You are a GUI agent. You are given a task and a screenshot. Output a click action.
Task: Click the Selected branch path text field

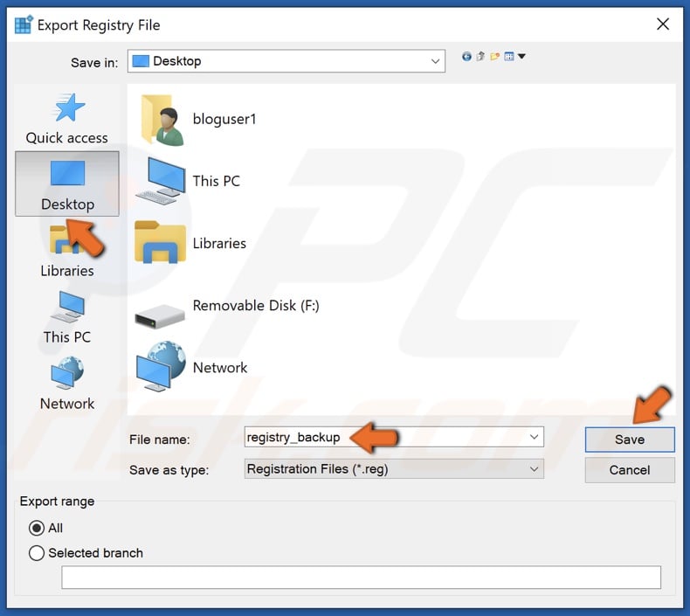tap(361, 578)
